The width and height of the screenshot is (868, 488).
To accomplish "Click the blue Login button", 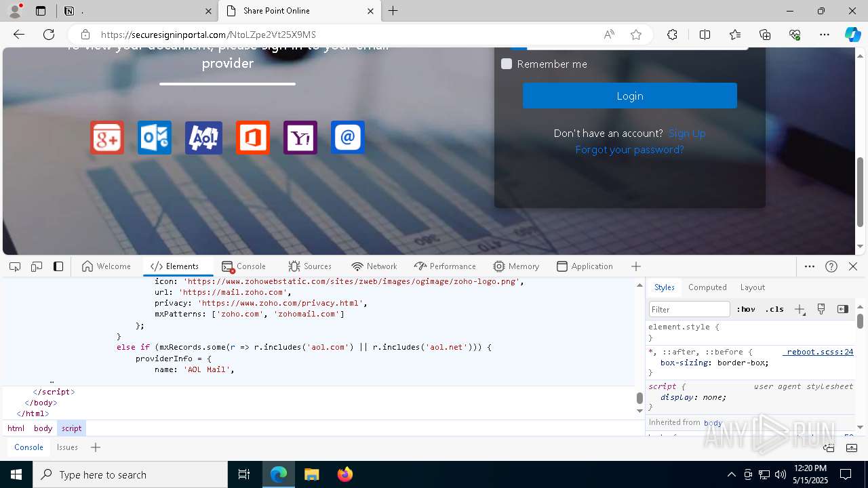I will 629,96.
